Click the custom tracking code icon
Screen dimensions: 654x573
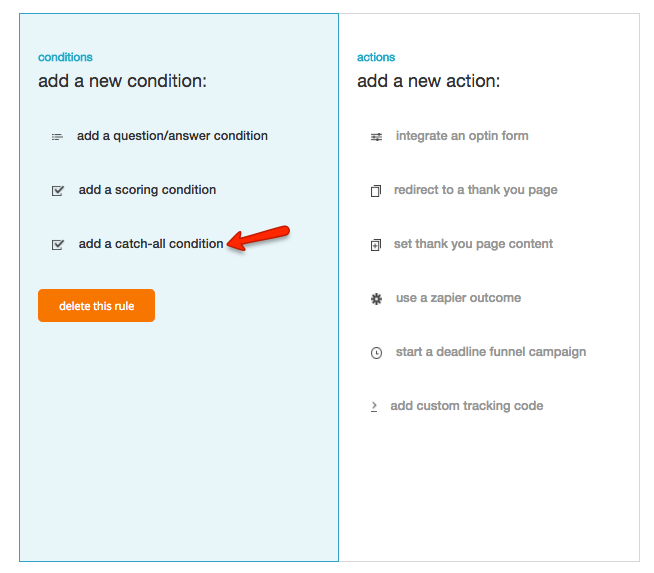pos(374,406)
